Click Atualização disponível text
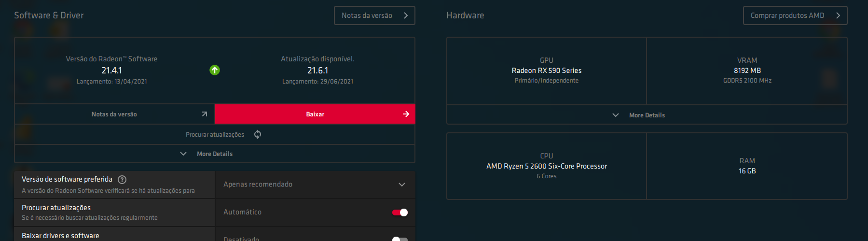 tap(317, 59)
